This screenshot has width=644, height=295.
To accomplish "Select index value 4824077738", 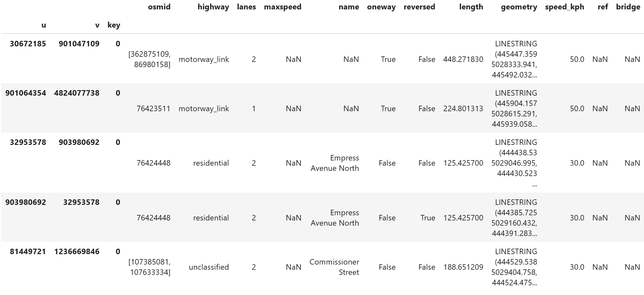I will 77,93.
